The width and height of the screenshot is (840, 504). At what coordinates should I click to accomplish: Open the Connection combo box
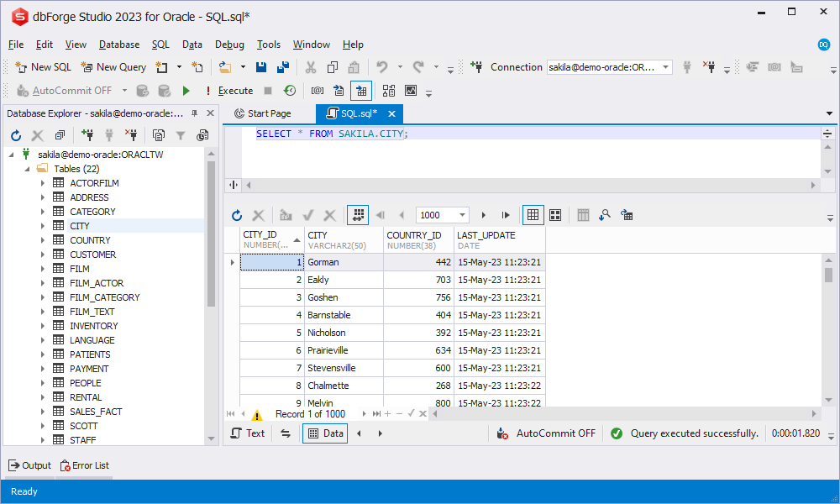coord(609,67)
